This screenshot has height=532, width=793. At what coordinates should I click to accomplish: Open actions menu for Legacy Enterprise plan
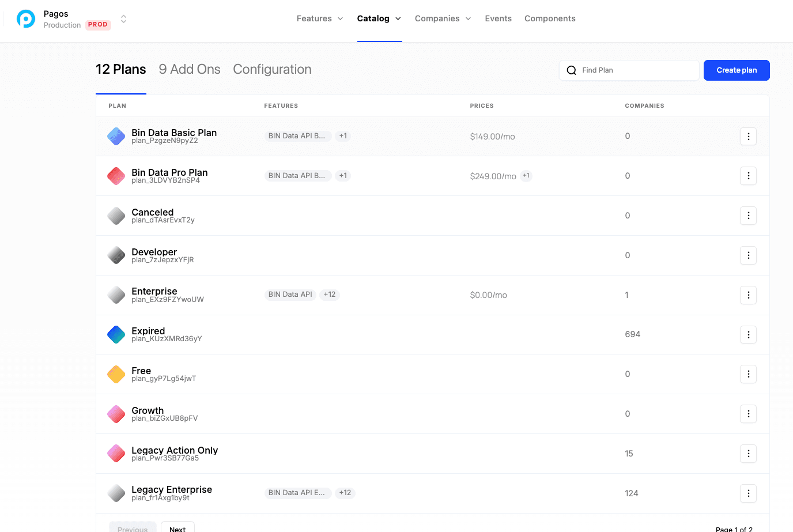(x=748, y=493)
